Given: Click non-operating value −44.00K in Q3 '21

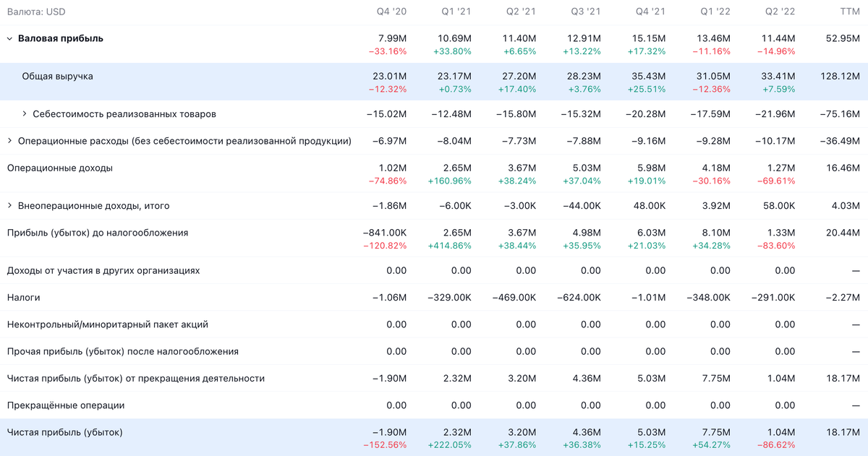Looking at the screenshot, I should pyautogui.click(x=581, y=206).
